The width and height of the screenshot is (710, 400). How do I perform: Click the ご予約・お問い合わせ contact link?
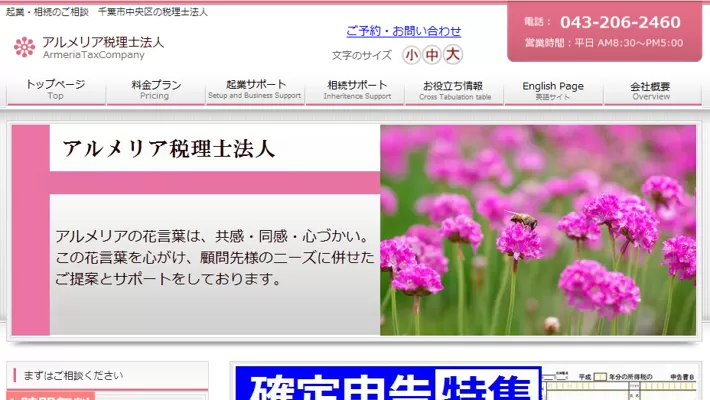click(404, 31)
